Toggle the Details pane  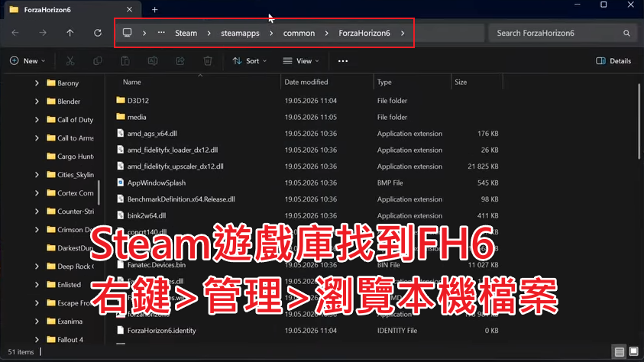(x=613, y=61)
